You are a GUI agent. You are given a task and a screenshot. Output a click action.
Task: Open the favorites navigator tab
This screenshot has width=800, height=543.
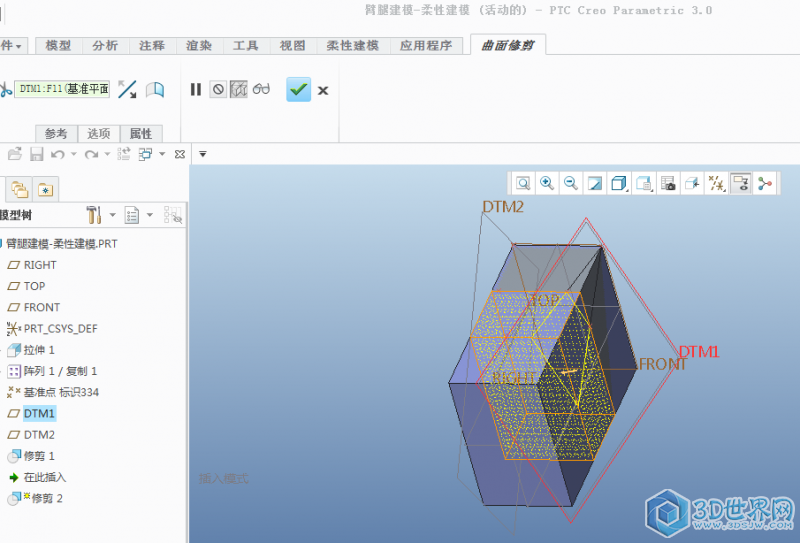[45, 190]
